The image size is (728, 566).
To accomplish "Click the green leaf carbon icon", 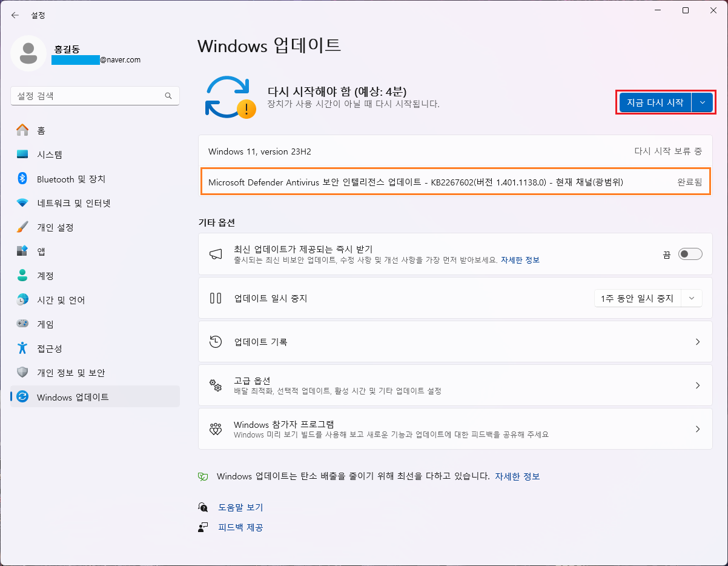I will [x=204, y=477].
